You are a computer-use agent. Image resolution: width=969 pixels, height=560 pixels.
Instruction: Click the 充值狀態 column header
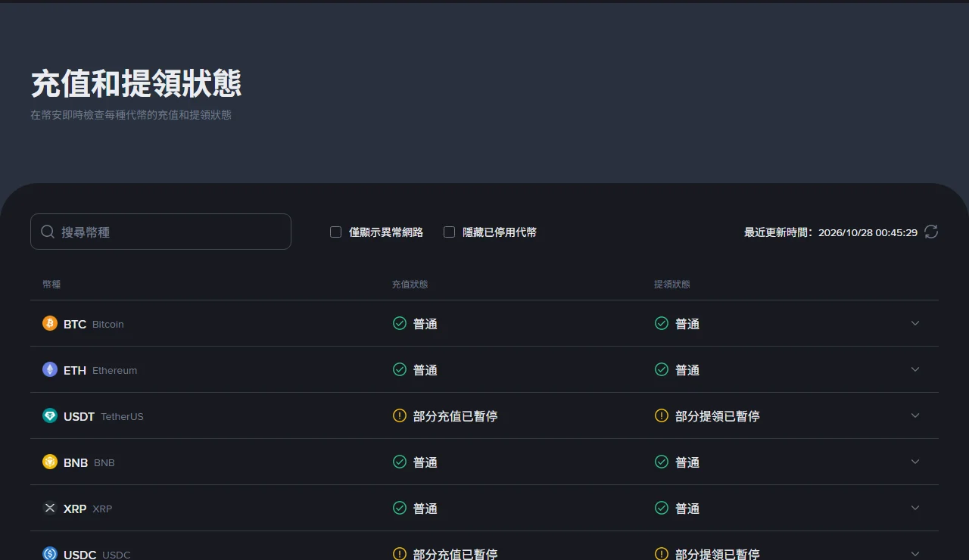(410, 285)
